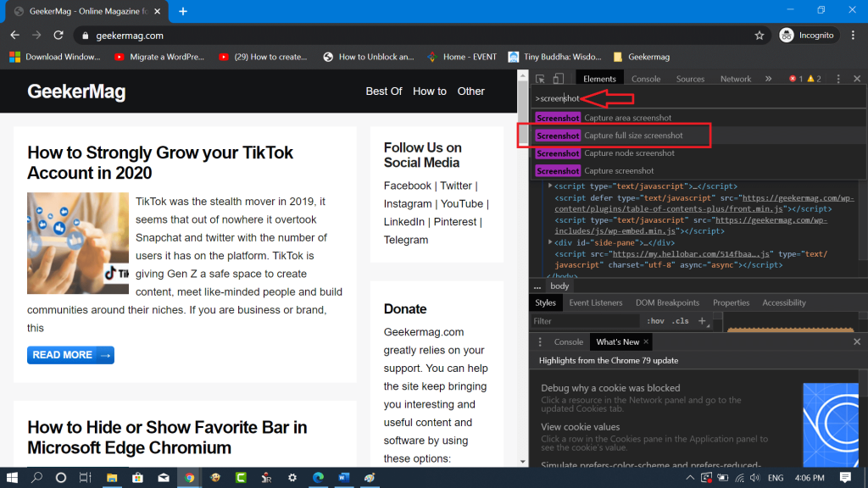Open the drawer three-dot menu
Image resolution: width=868 pixels, height=488 pixels.
(x=540, y=342)
